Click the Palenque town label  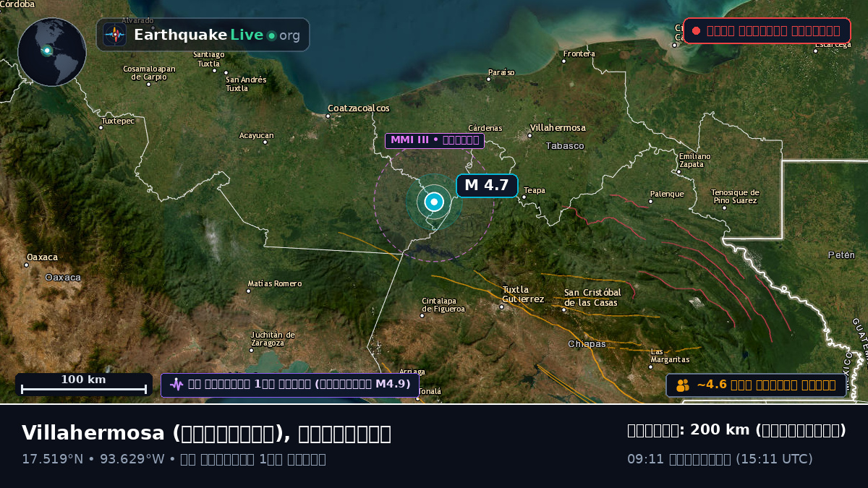tap(667, 194)
